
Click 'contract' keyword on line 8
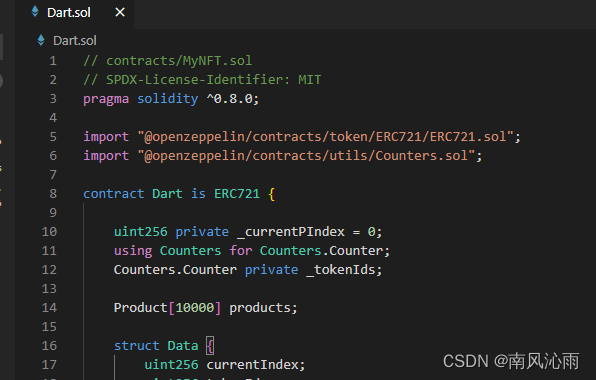(114, 194)
